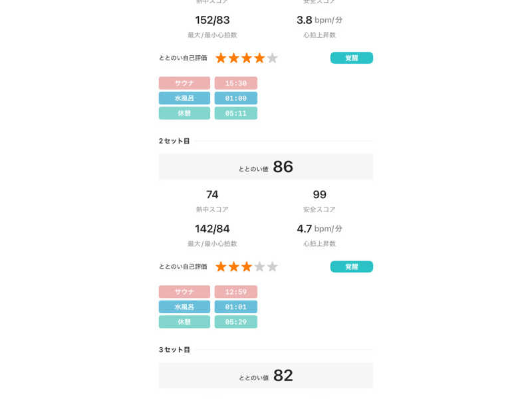Viewport: 532px width, 399px height.
Task: Open the ととのい値 82 score panel
Action: coord(266,376)
